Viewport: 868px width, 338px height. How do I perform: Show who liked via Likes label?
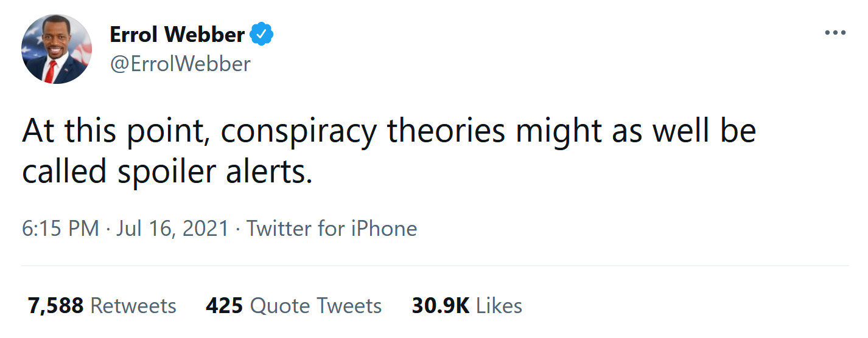point(499,305)
